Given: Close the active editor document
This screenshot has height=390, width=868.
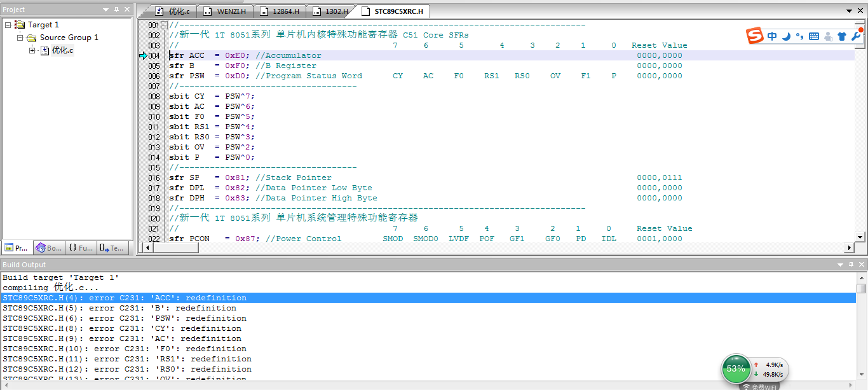Looking at the screenshot, I should click(860, 11).
